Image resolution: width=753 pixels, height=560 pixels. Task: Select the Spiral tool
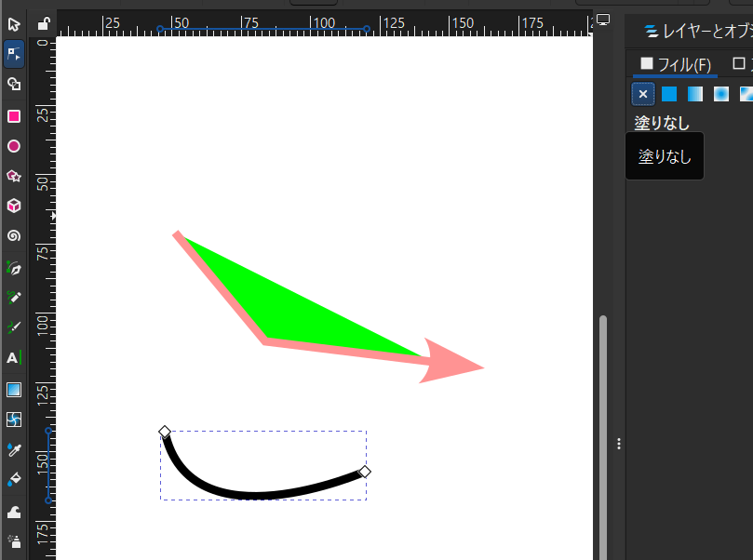[14, 236]
